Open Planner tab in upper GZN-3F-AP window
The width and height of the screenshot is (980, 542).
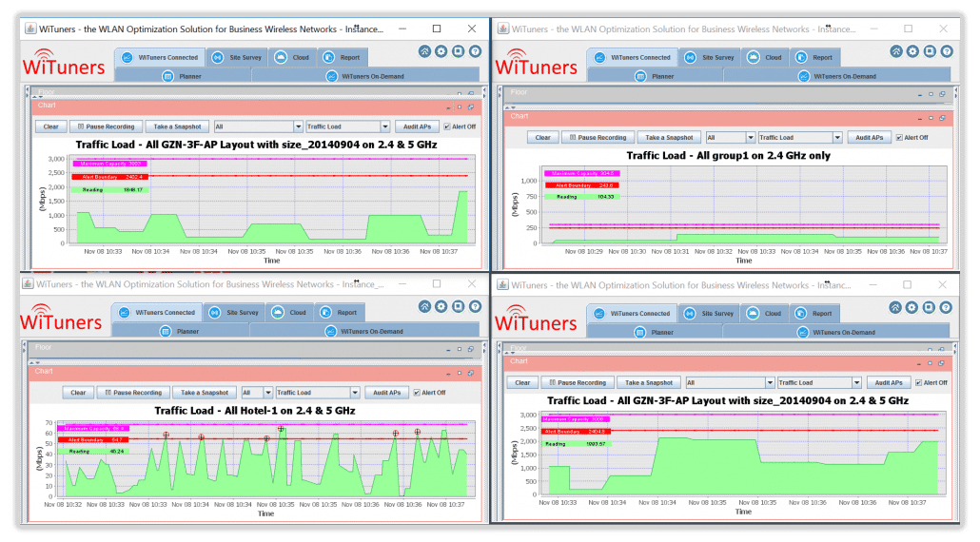pyautogui.click(x=183, y=76)
